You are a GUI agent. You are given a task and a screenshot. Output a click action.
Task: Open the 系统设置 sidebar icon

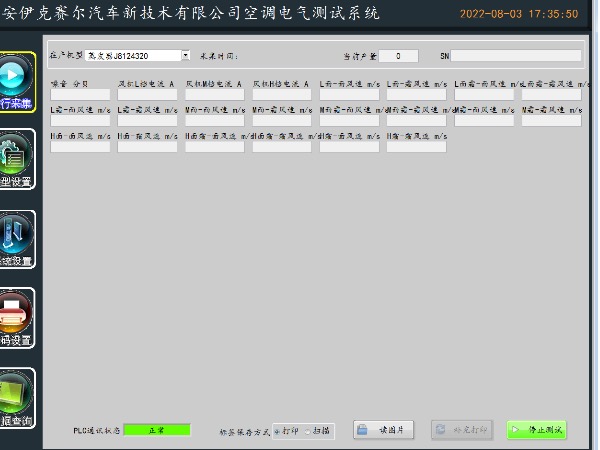click(16, 239)
